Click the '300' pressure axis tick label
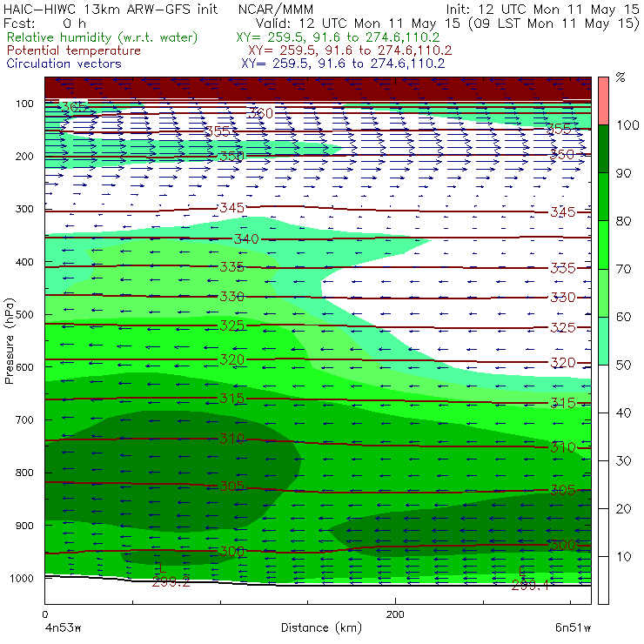The image size is (644, 644). tap(24, 209)
